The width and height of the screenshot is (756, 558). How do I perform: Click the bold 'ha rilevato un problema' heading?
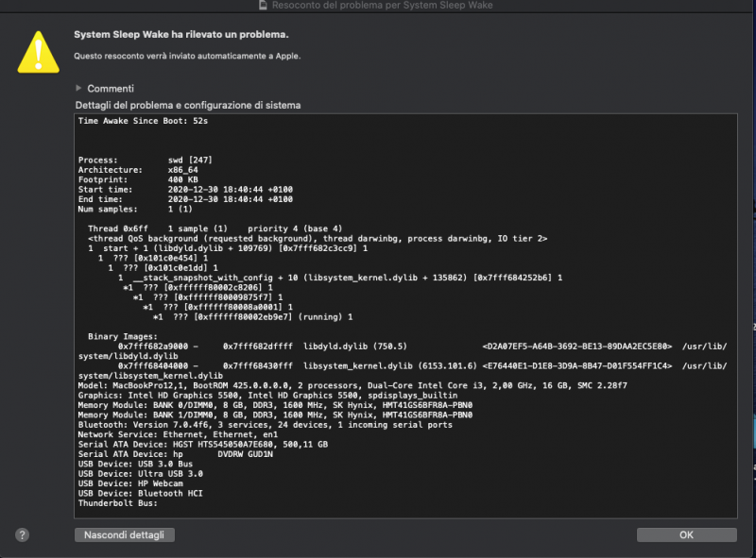181,35
